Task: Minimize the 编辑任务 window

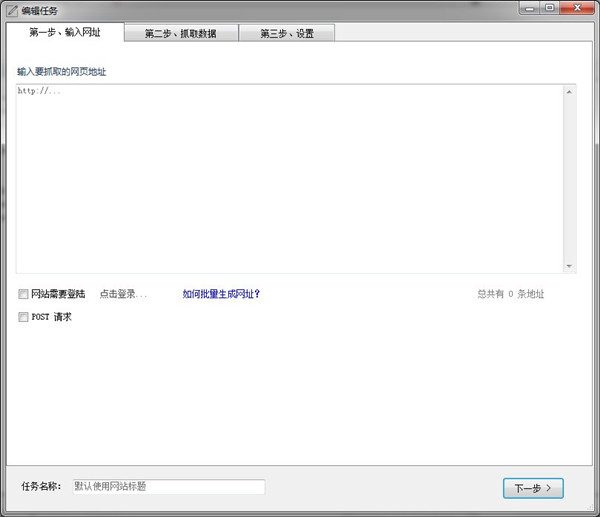Action: (x=529, y=7)
